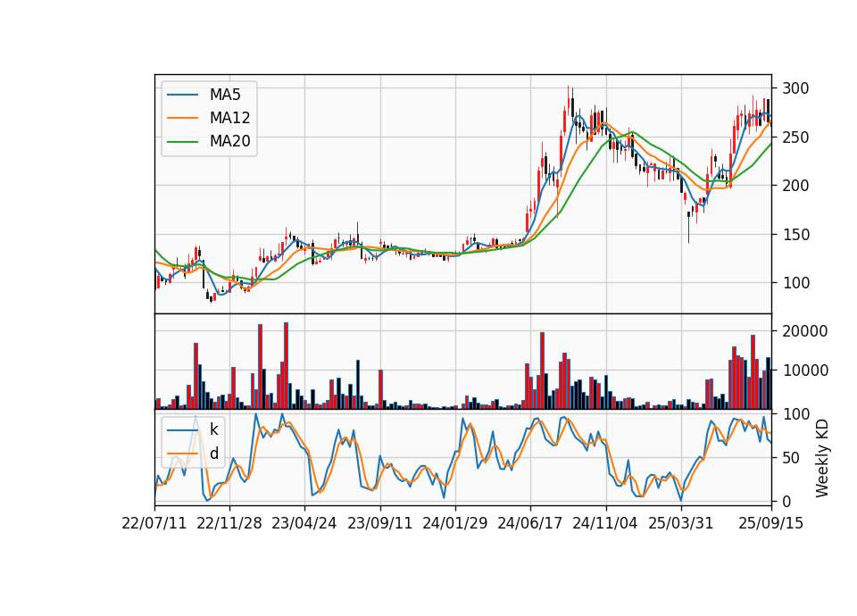
Task: Click the d legend label in KD panel
Action: click(213, 454)
